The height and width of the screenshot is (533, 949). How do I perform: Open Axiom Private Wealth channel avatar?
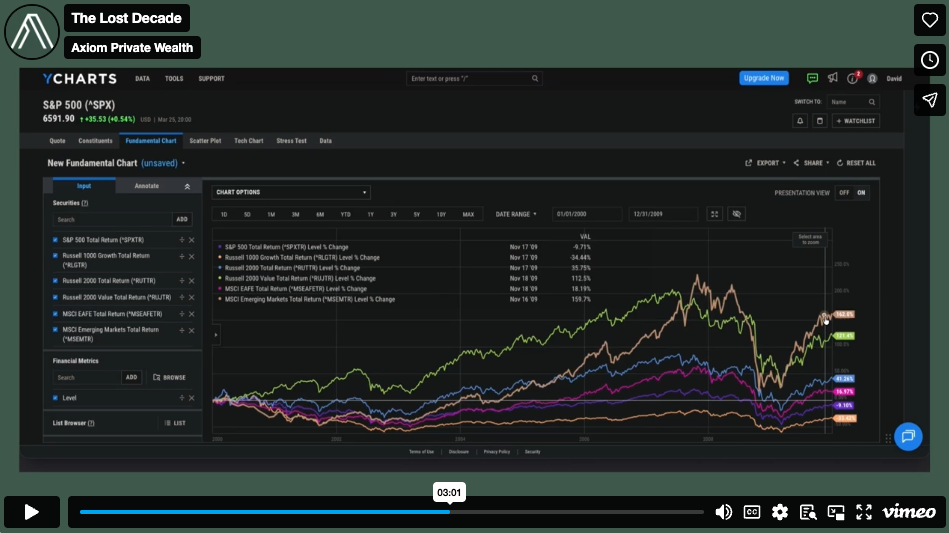tap(31, 32)
